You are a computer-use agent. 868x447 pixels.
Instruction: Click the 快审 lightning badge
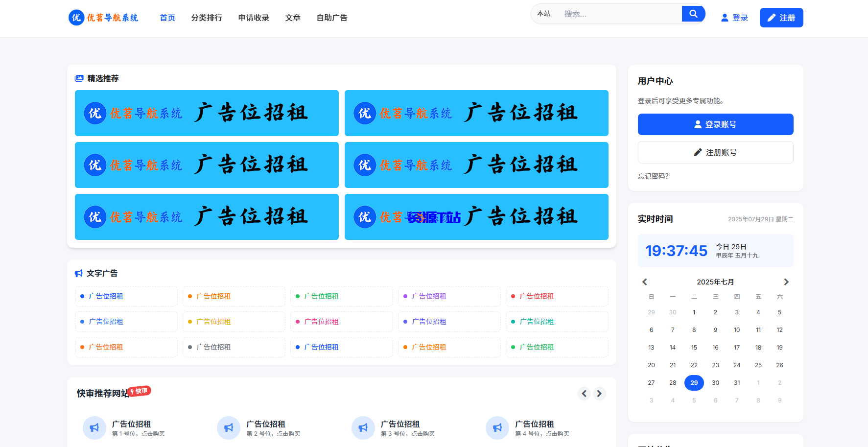(140, 391)
